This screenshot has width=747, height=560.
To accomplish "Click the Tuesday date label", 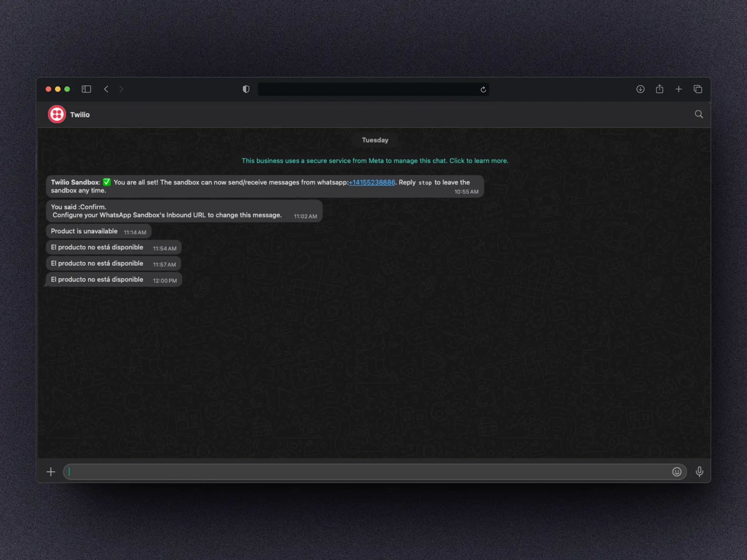I will (x=375, y=140).
